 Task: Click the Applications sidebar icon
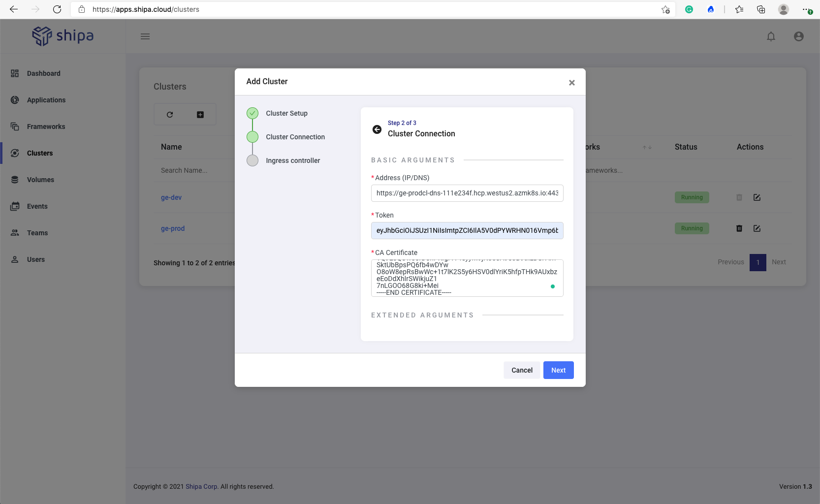click(x=15, y=100)
